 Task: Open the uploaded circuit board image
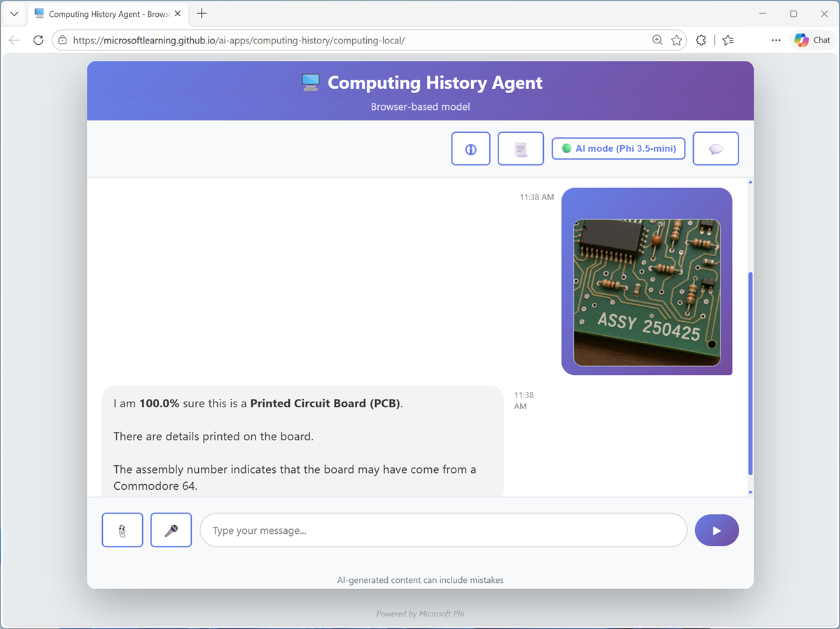[x=647, y=292]
